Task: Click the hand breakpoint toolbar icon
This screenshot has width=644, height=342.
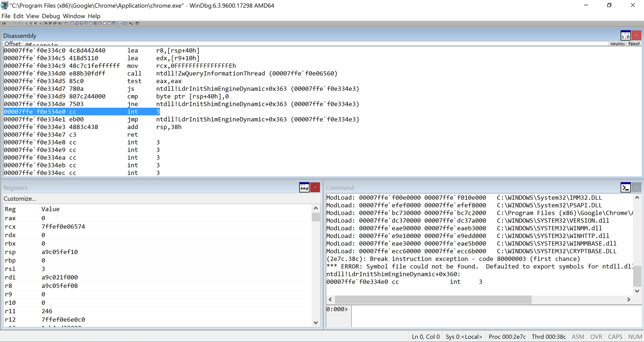Action: tap(66, 23)
